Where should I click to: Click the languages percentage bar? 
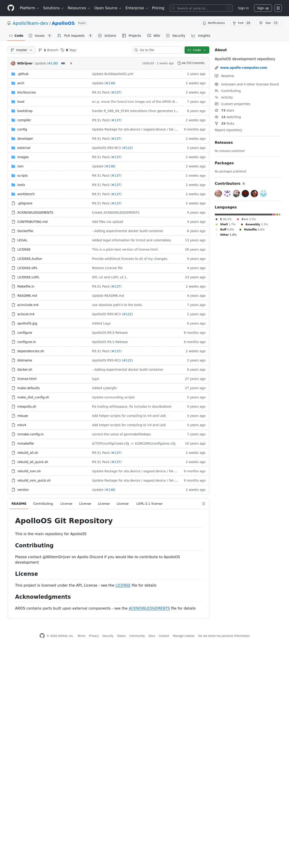248,214
